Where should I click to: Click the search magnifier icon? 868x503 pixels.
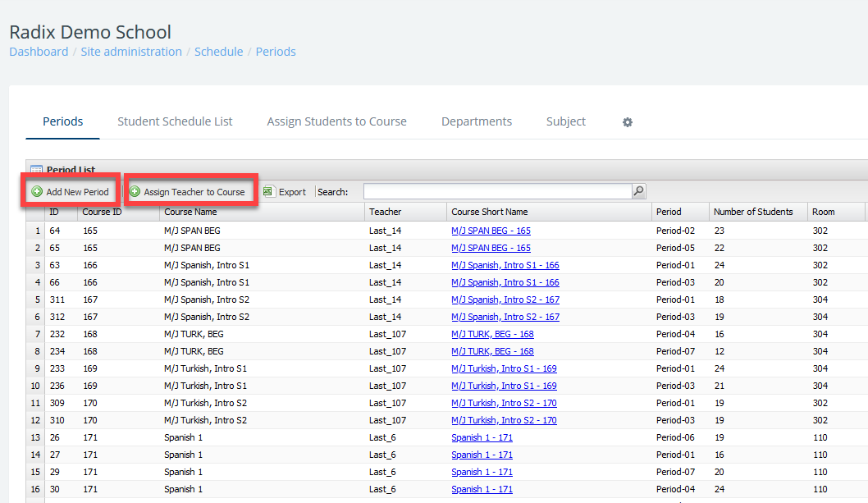point(638,191)
